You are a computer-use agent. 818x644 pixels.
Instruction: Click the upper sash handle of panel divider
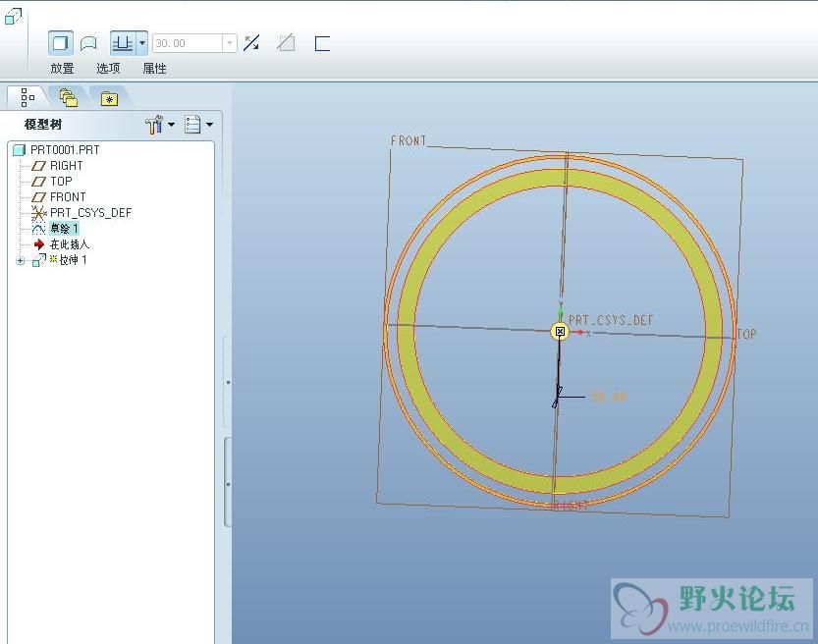coord(228,382)
